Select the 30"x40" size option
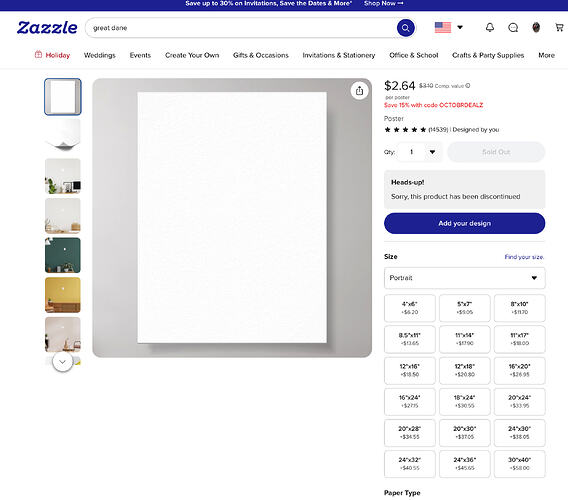The image size is (568, 500). (519, 464)
